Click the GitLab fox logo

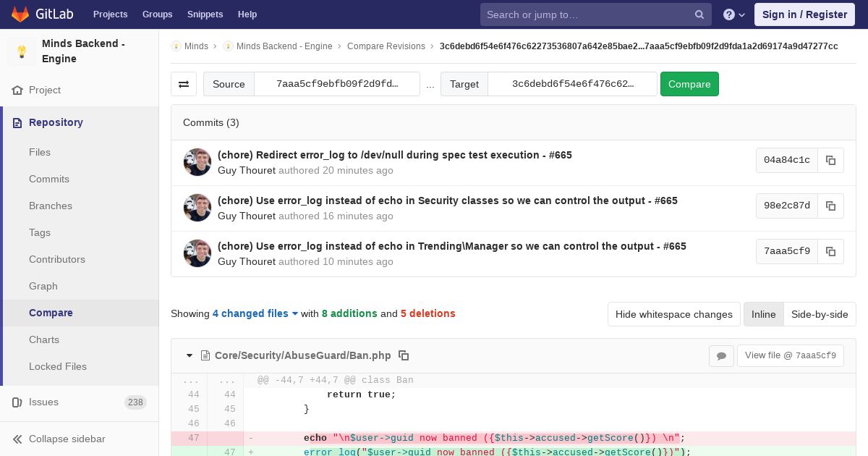[x=20, y=14]
